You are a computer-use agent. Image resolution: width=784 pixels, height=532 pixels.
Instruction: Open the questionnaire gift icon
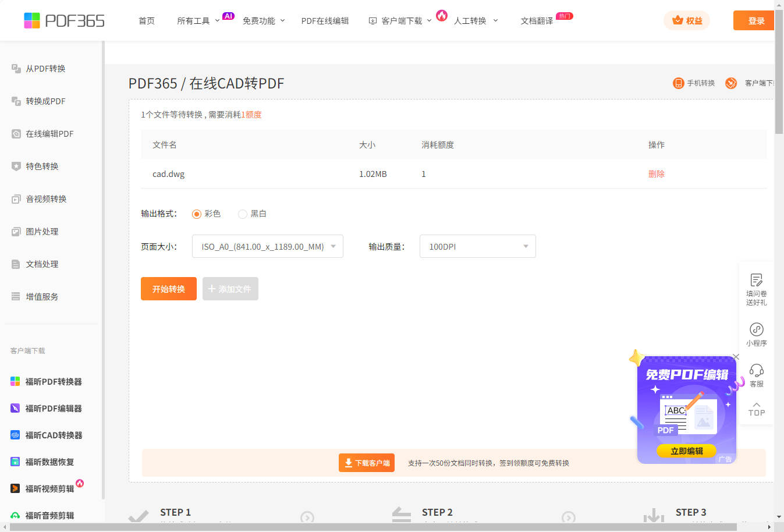point(756,281)
